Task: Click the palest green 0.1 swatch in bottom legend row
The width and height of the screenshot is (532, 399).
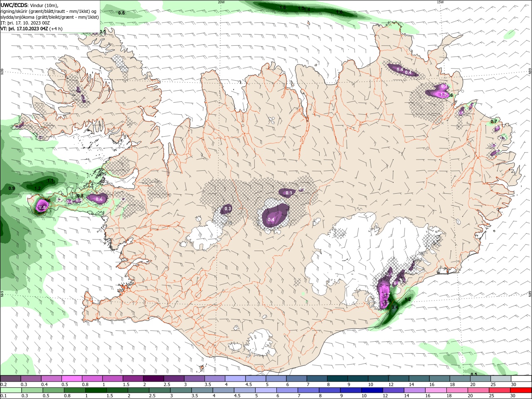Action: 11,390
